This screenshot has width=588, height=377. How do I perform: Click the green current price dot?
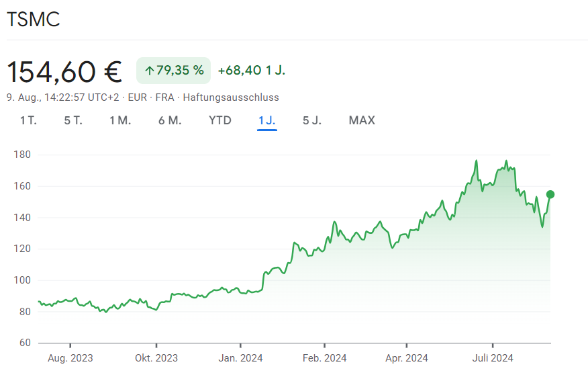(550, 194)
